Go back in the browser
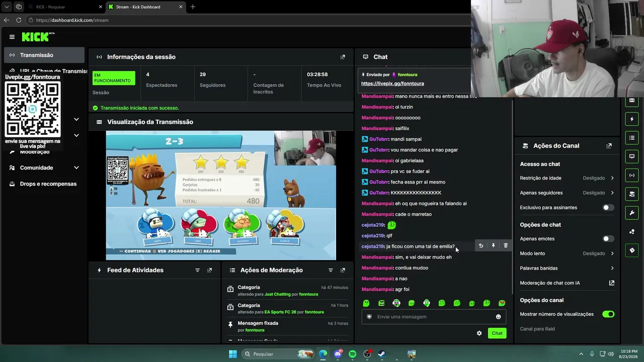 7,20
